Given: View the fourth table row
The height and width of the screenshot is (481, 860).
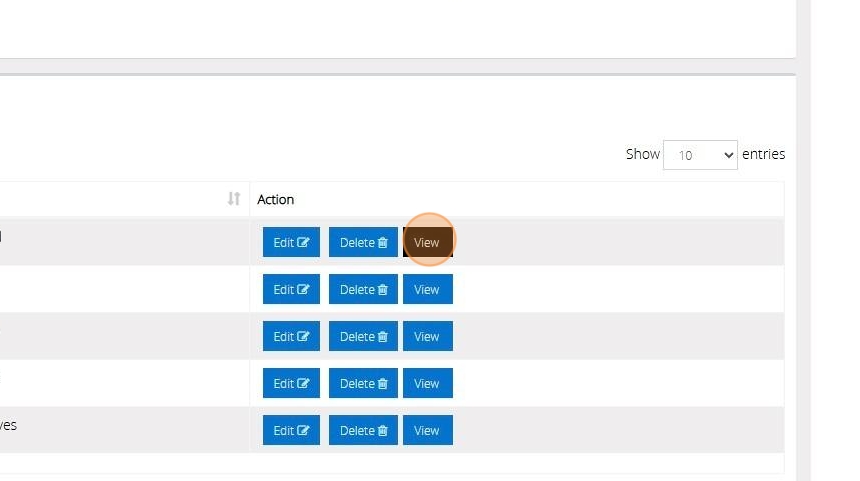Looking at the screenshot, I should click(x=428, y=383).
